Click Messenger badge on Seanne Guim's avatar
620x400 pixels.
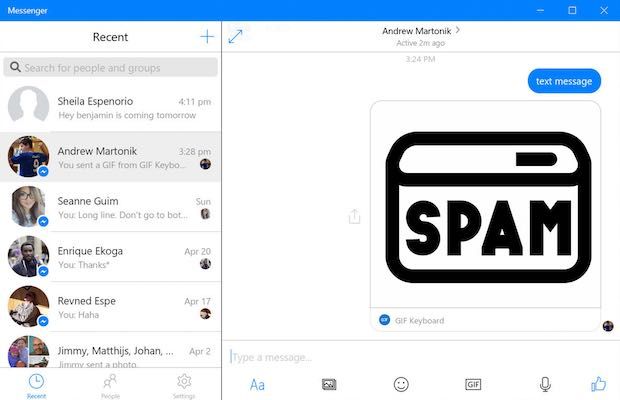tap(43, 221)
